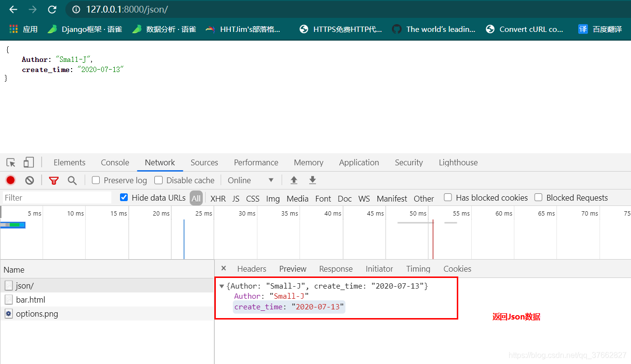
Task: Filter requests by WS
Action: (x=364, y=198)
